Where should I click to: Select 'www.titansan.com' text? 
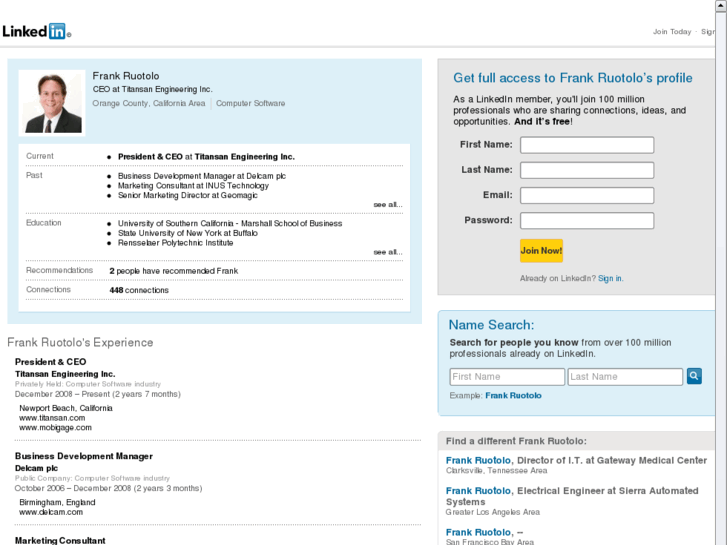click(52, 418)
